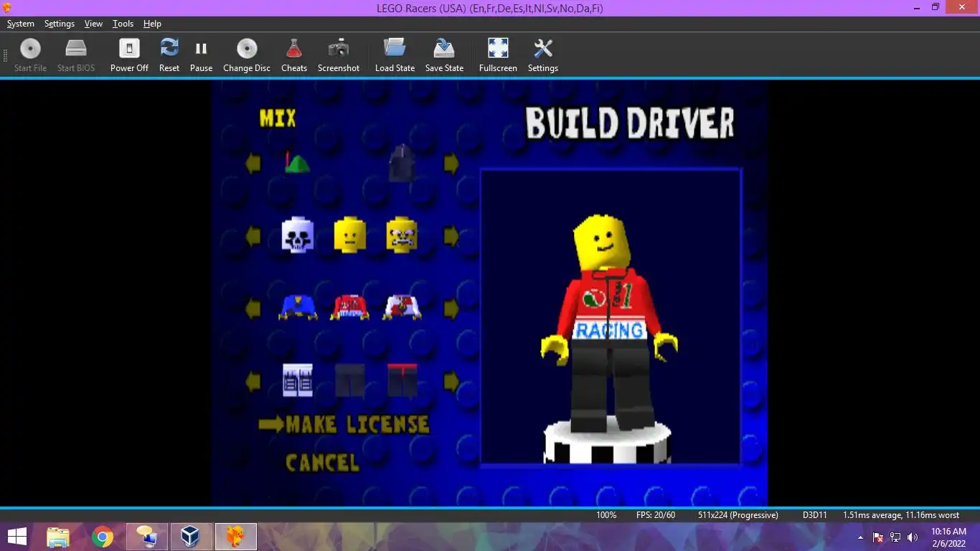This screenshot has width=980, height=551.
Task: Open the Settings wrench toolbar icon
Action: tap(543, 55)
